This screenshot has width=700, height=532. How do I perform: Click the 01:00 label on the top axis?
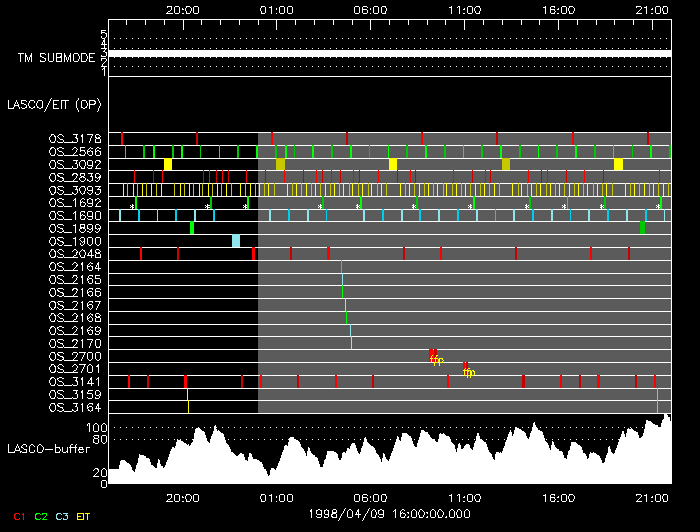click(x=276, y=9)
